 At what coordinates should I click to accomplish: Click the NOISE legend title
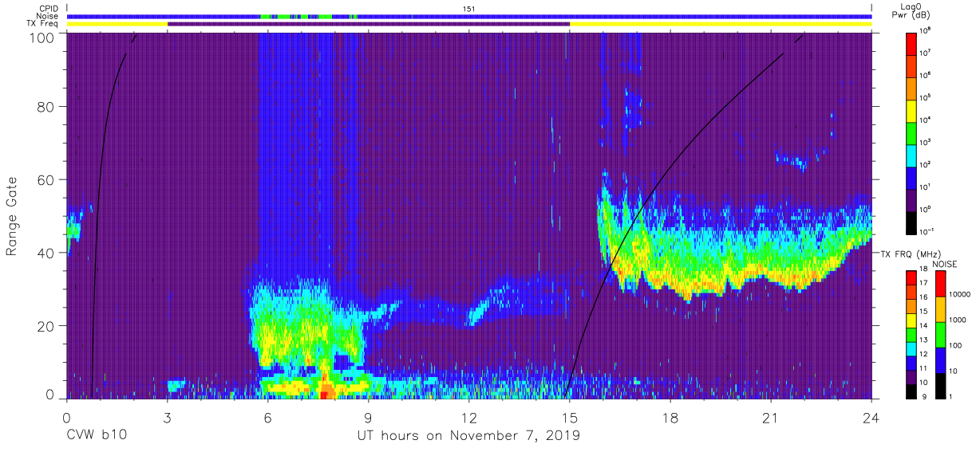pos(945,263)
